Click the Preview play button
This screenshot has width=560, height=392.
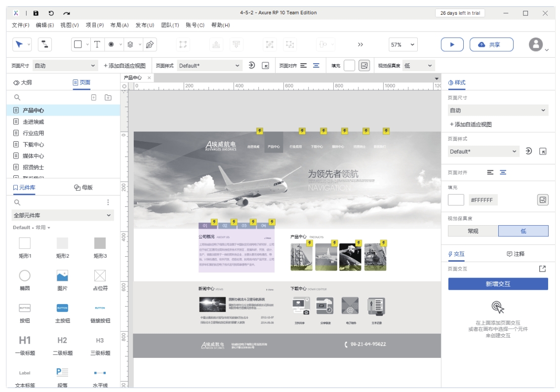pyautogui.click(x=452, y=44)
